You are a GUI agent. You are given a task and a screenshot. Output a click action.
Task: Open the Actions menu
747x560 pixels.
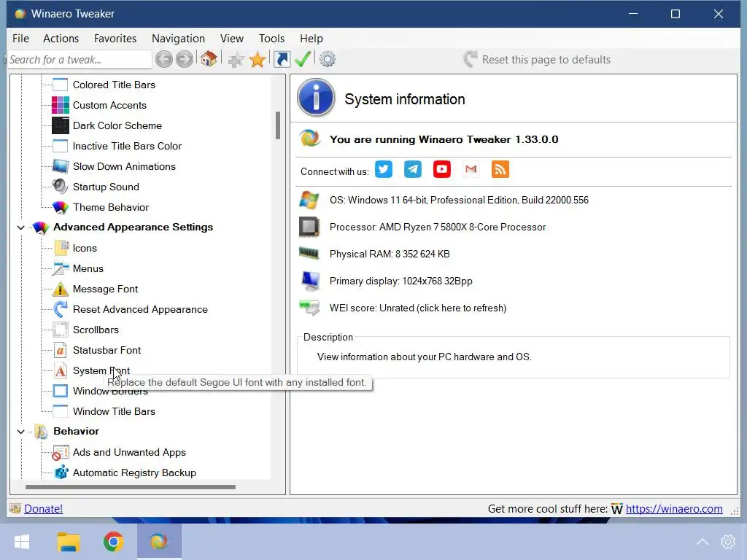pyautogui.click(x=61, y=39)
